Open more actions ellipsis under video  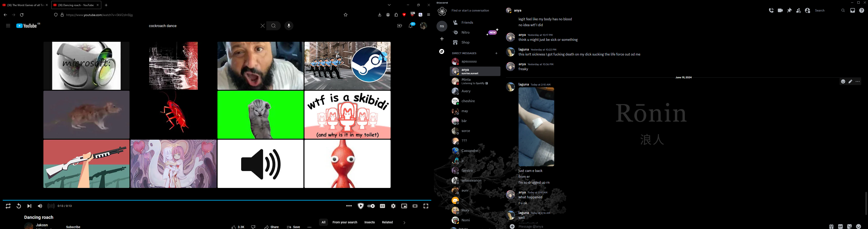click(310, 227)
